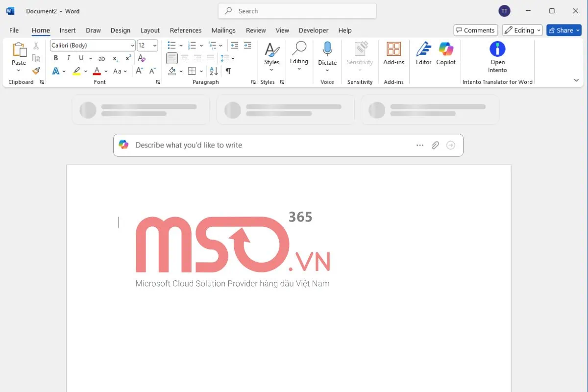Select the Format Painter tool
Image resolution: width=588 pixels, height=392 pixels.
point(35,71)
